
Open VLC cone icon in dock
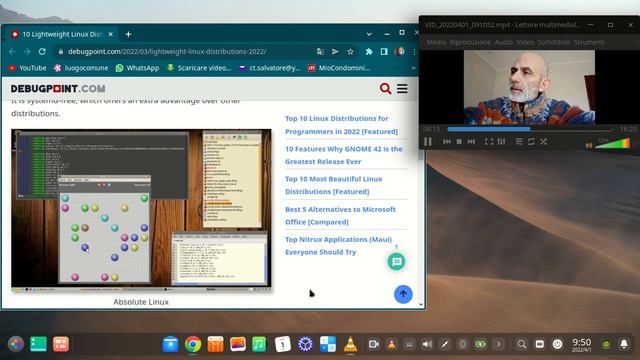350,344
